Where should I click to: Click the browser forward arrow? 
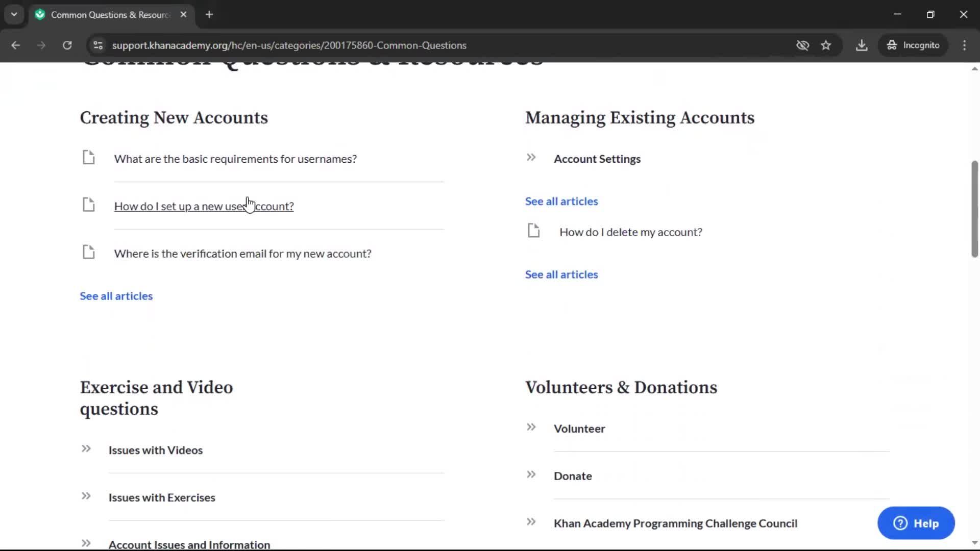click(x=41, y=45)
